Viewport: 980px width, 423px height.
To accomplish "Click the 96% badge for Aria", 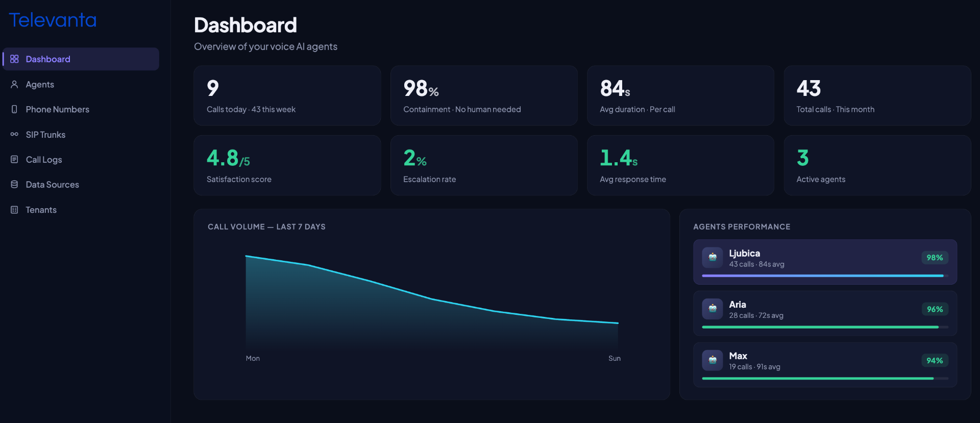I will [935, 309].
